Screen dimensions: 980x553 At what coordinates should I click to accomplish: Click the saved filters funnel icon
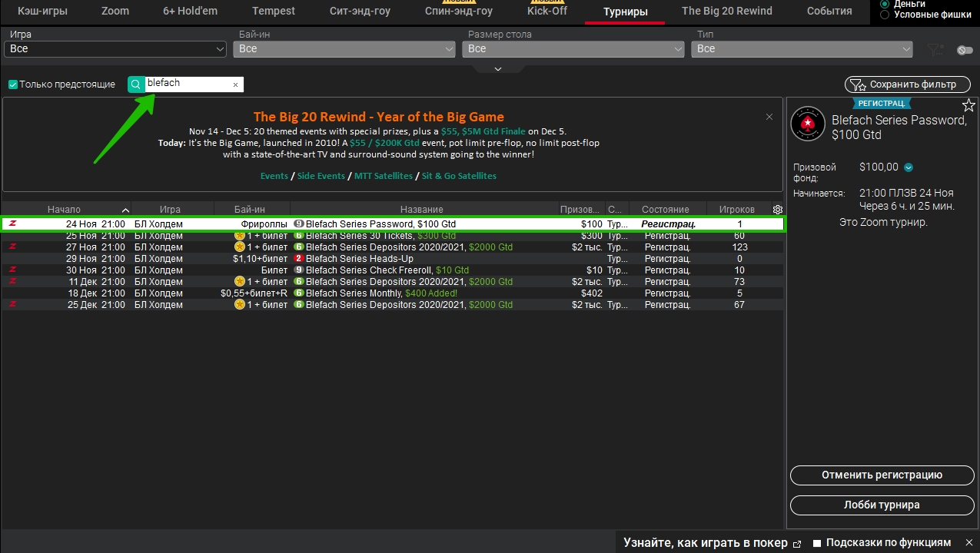tap(935, 50)
